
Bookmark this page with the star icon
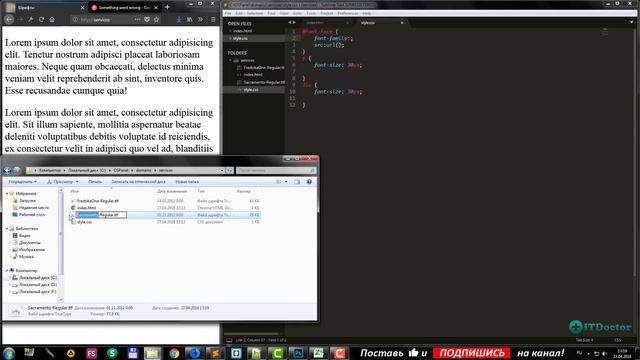click(x=156, y=19)
